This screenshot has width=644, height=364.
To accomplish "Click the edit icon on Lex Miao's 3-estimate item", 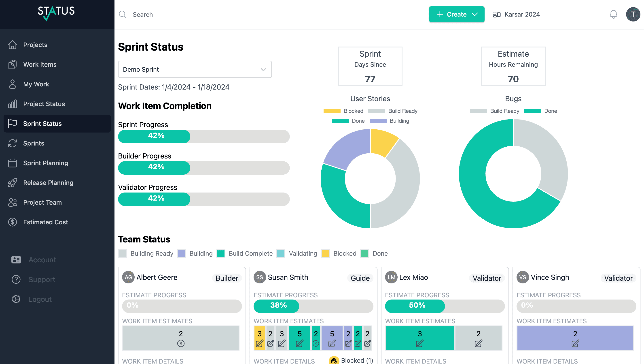I will click(x=419, y=343).
